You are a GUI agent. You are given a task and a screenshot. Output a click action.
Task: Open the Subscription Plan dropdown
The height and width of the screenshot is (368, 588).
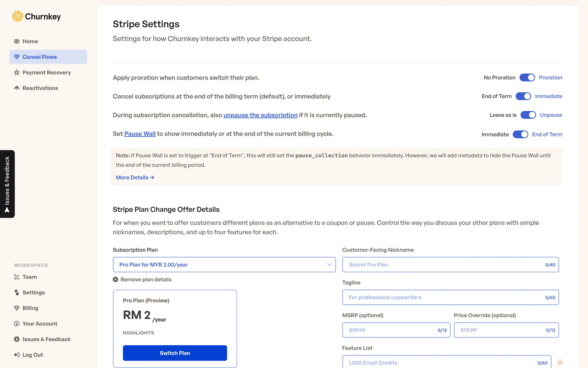[x=224, y=265]
